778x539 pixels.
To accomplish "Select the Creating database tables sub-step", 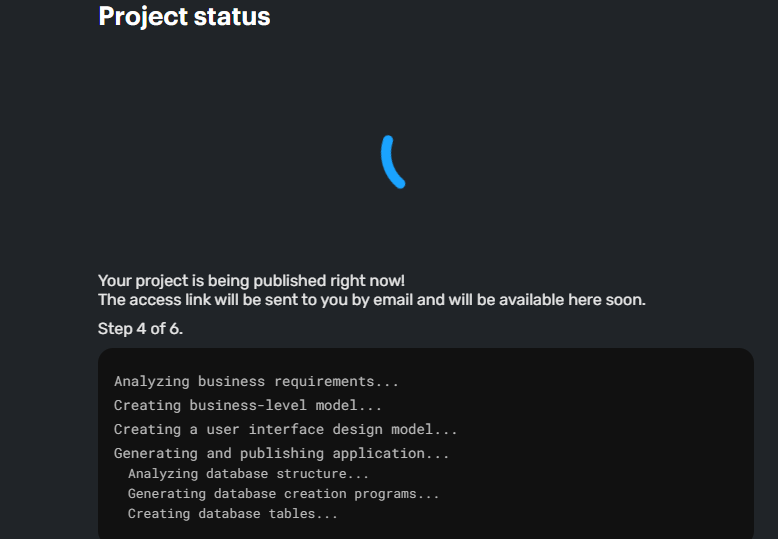I will click(x=233, y=514).
